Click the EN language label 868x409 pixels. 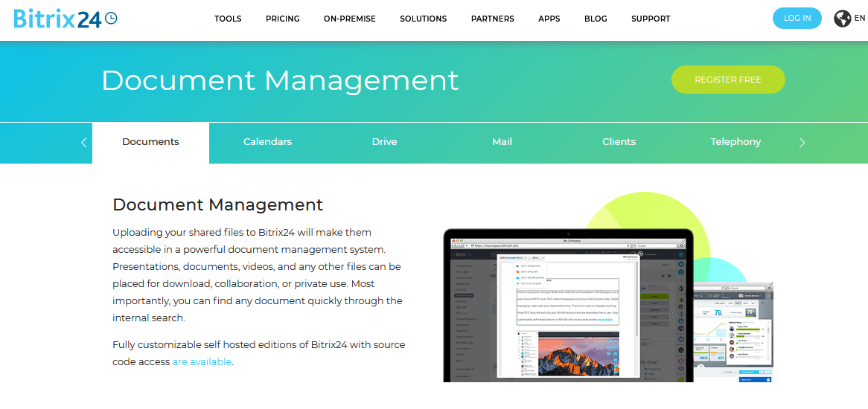(x=860, y=19)
